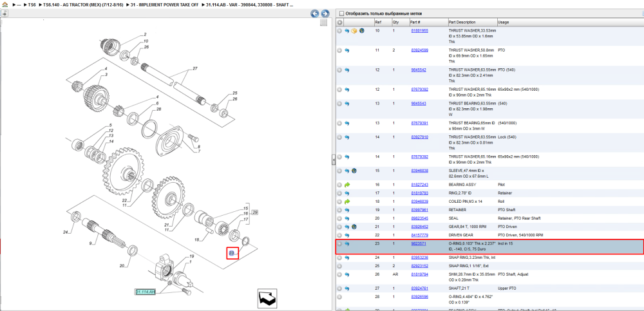Click the blue arrow icon on Ref 23 O-RING row
644x311 pixels.
click(x=347, y=243)
